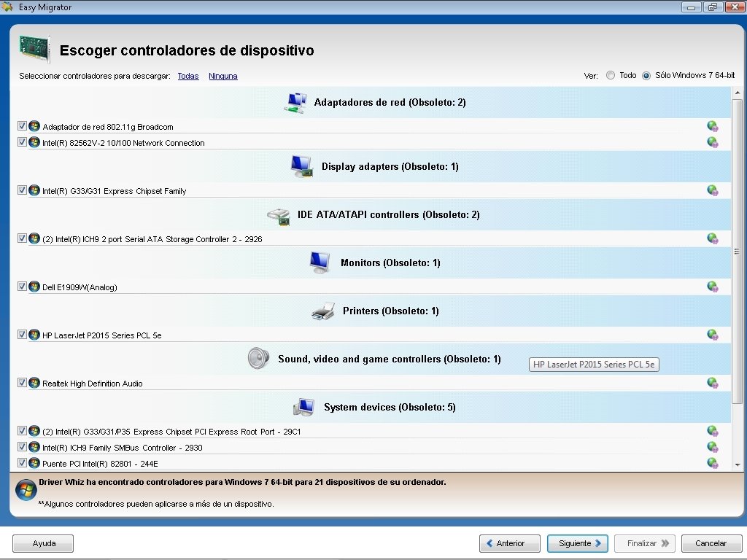Toggle checkbox for Intel G33/G31 Express Chipset Family

22,190
